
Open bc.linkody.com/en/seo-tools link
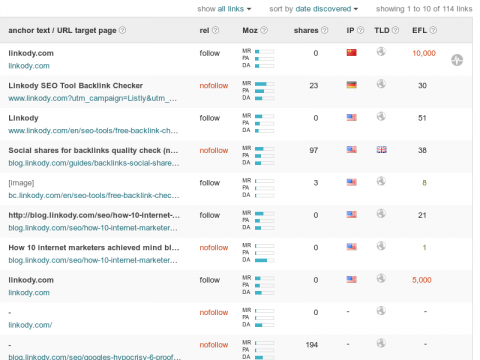point(94,195)
